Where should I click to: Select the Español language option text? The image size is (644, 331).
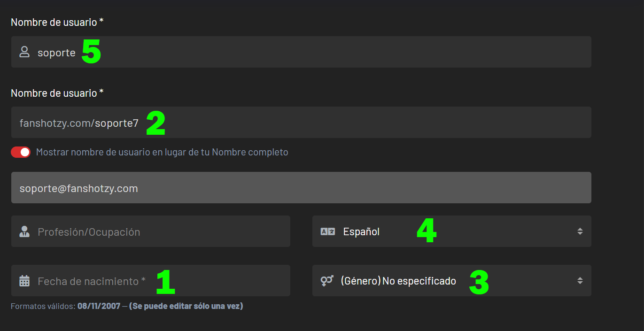pos(361,231)
